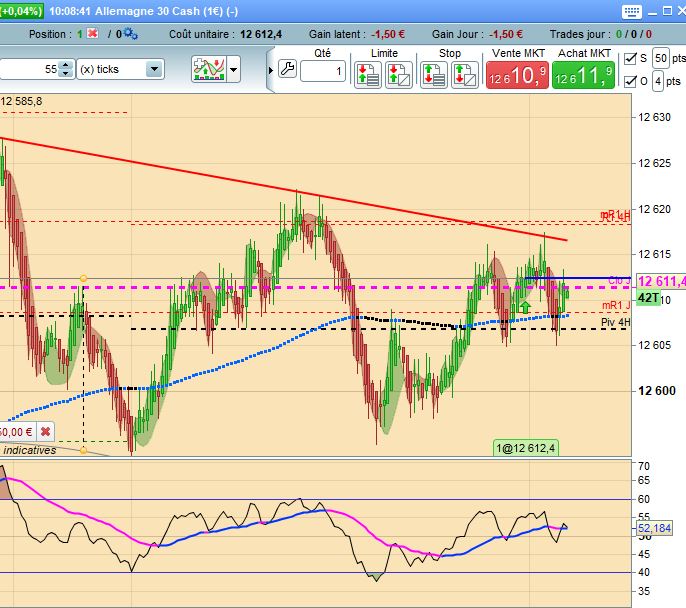This screenshot has width=686, height=608.
Task: Click the Gain Jour value -1,50 €
Action: (x=506, y=34)
